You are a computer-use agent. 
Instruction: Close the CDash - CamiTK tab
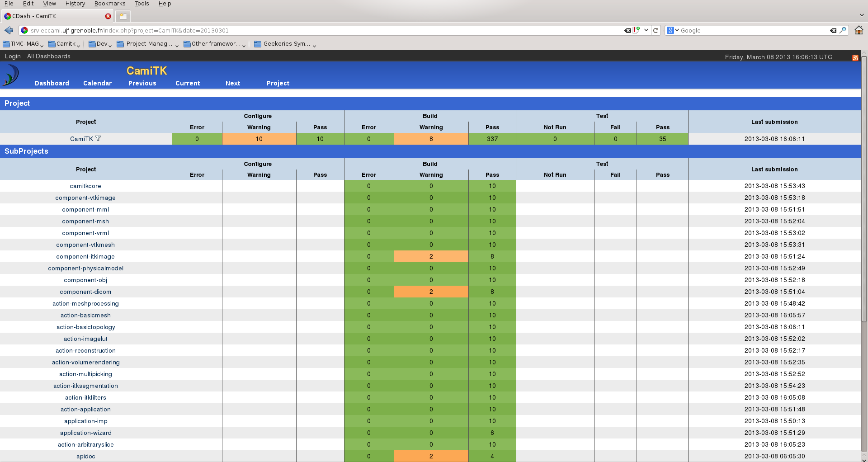108,16
